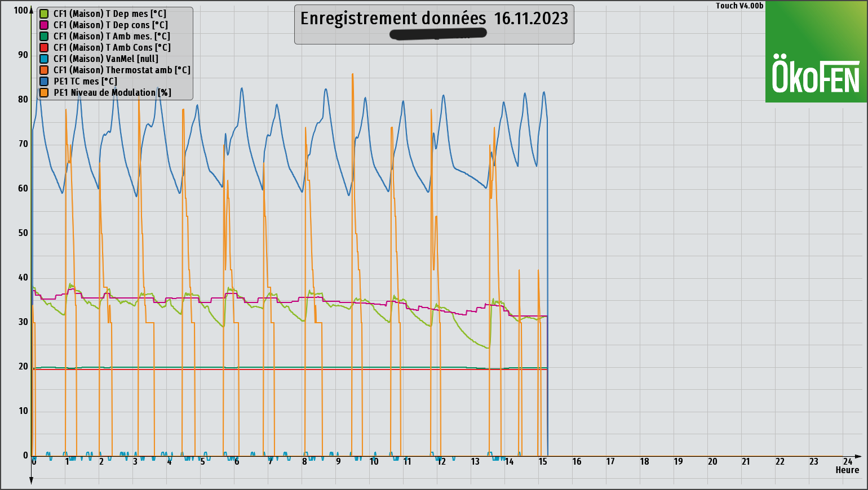
Task: Click hour 3 on the time axis
Action: 135,462
